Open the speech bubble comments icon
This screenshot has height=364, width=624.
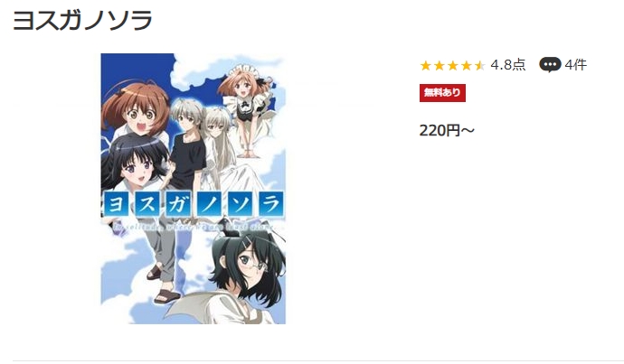tap(550, 65)
